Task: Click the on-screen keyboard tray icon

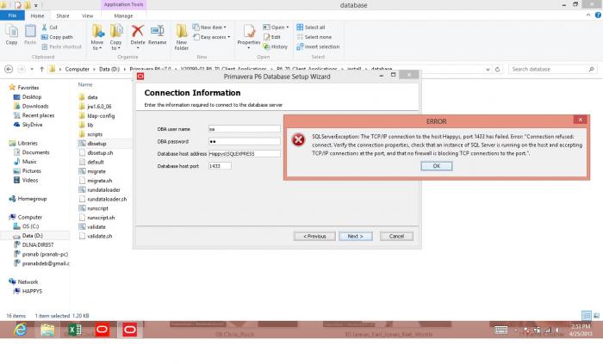Action: coord(500,330)
